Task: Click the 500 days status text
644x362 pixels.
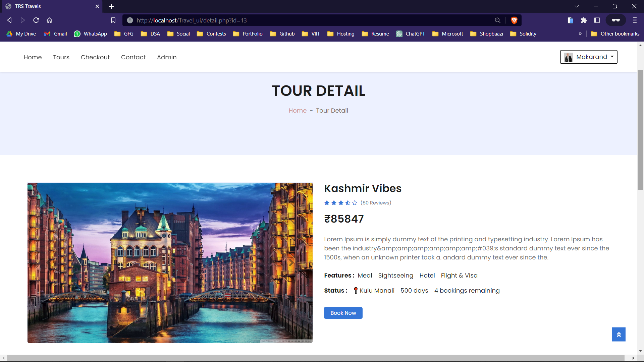Action: tap(414, 291)
